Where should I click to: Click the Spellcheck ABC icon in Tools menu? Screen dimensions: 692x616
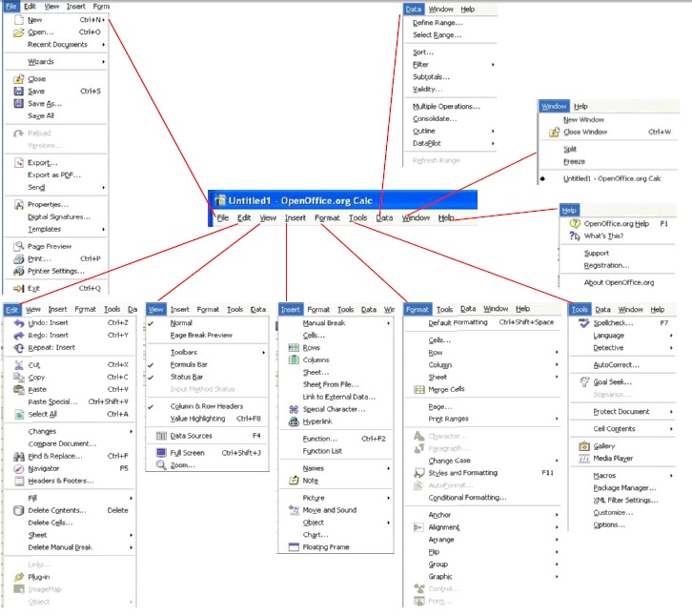[584, 323]
